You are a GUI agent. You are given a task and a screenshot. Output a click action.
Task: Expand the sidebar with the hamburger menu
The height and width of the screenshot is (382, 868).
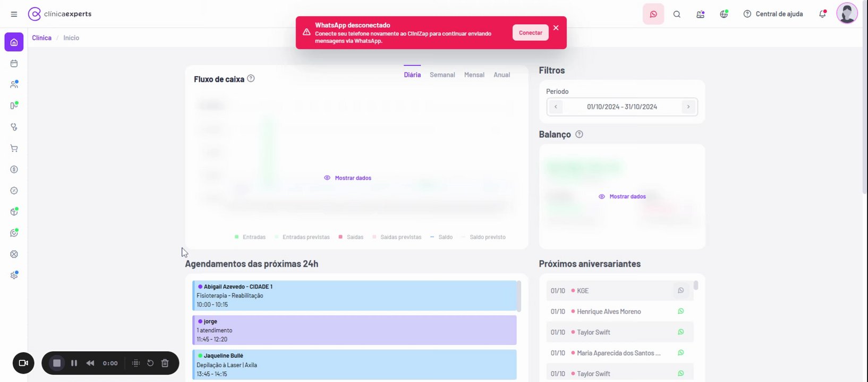[14, 14]
